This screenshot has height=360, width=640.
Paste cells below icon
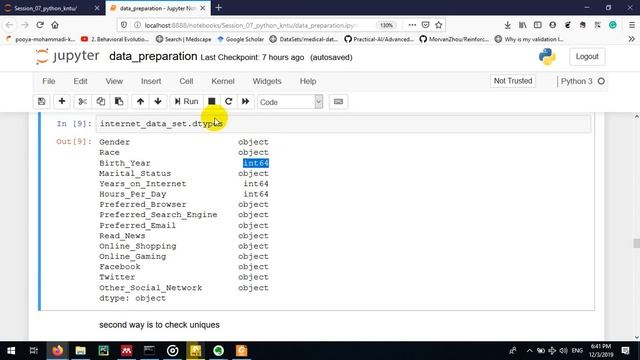[x=119, y=102]
